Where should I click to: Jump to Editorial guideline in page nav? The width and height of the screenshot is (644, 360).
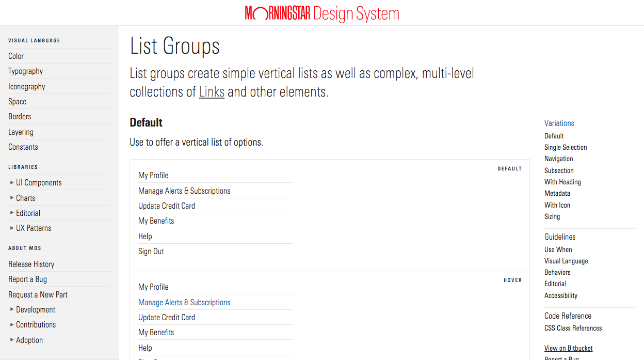[555, 284]
